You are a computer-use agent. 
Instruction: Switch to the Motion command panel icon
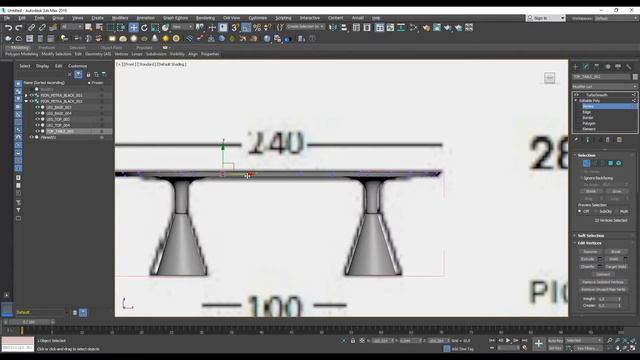coord(607,67)
